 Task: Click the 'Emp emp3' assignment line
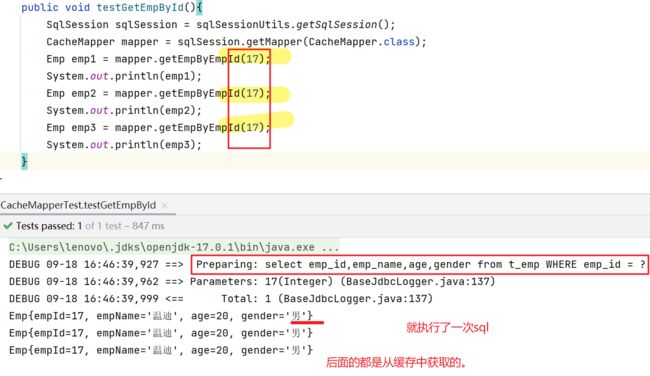click(158, 128)
